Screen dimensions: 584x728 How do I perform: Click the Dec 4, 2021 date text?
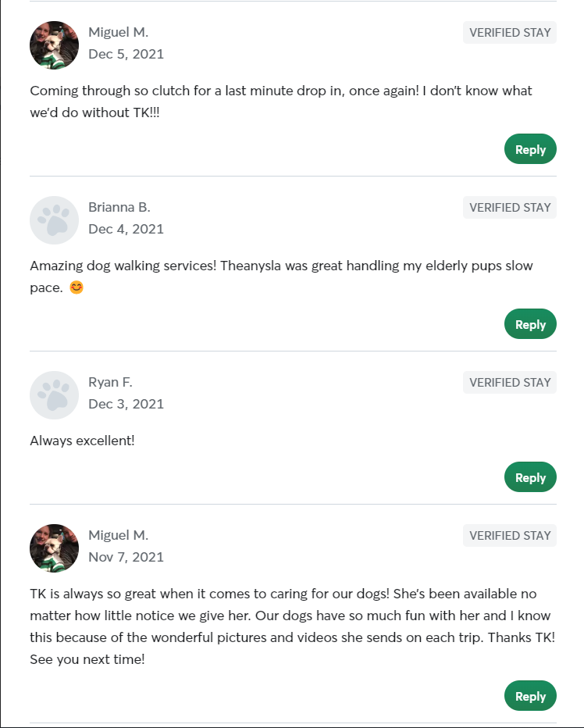click(126, 229)
